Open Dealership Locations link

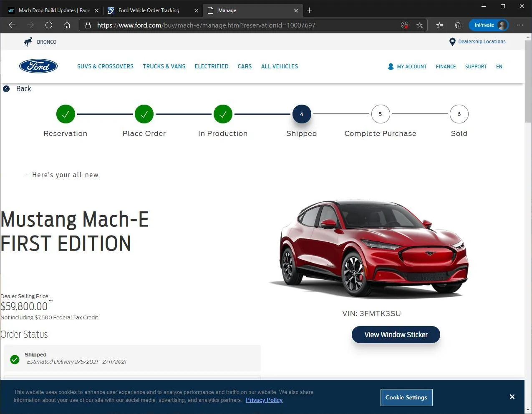click(x=482, y=42)
